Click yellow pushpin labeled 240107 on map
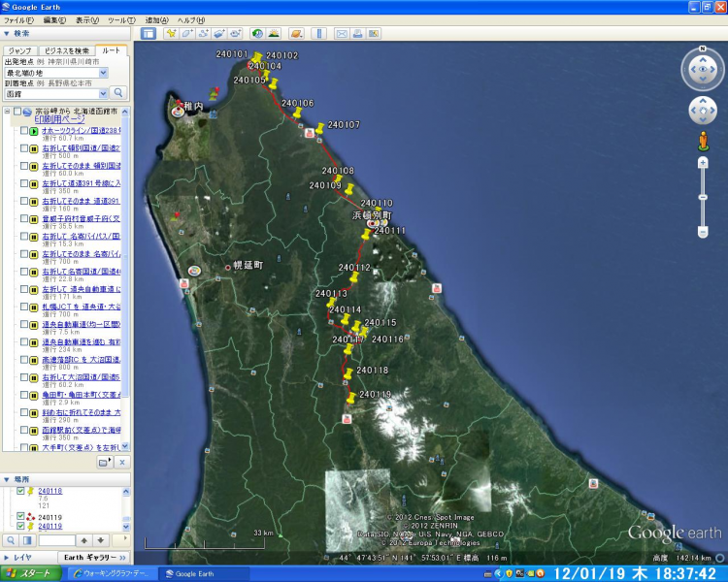This screenshot has height=582, width=728. (x=320, y=128)
